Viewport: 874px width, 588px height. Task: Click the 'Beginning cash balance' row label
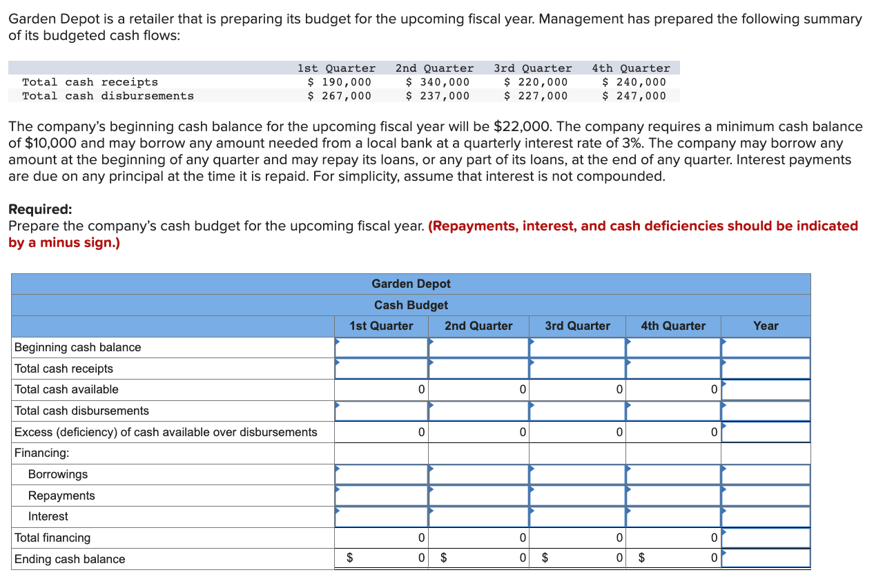[x=77, y=347]
